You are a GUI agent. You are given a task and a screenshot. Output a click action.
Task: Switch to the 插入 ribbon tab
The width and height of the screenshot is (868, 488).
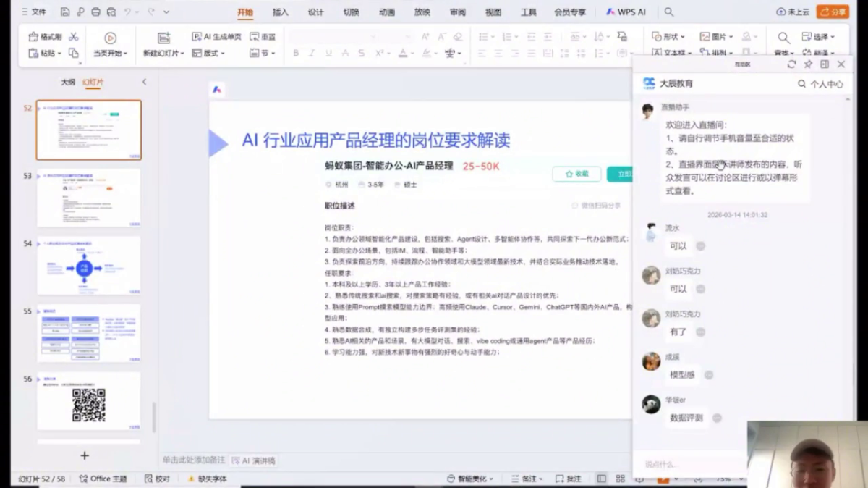pos(281,12)
